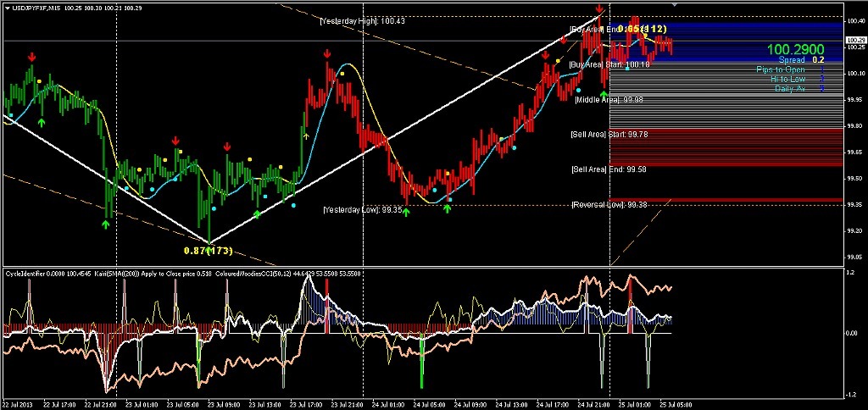Click the '[Yesterday High]: 100.43' label
This screenshot has height=410, width=868.
363,21
